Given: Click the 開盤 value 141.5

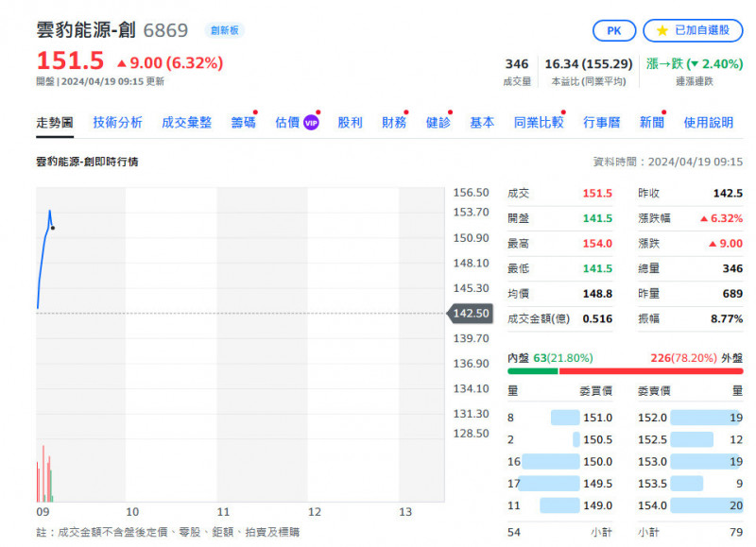Looking at the screenshot, I should click(x=597, y=218).
